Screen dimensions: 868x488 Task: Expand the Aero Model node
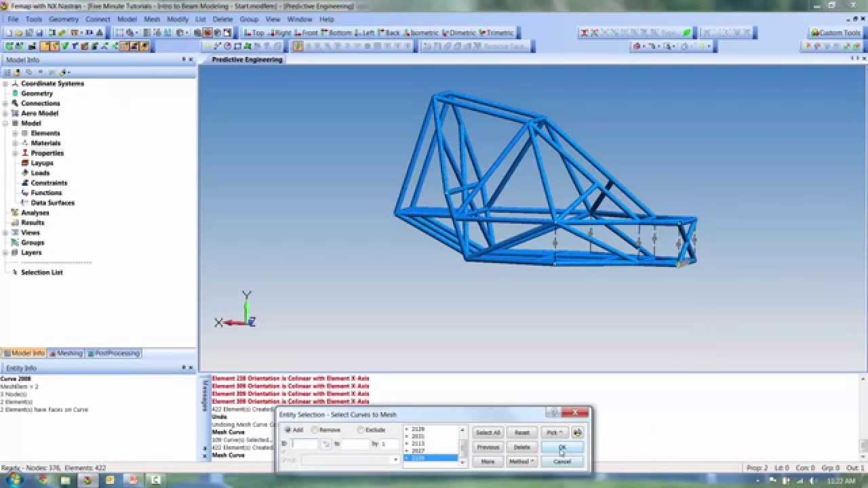point(5,113)
